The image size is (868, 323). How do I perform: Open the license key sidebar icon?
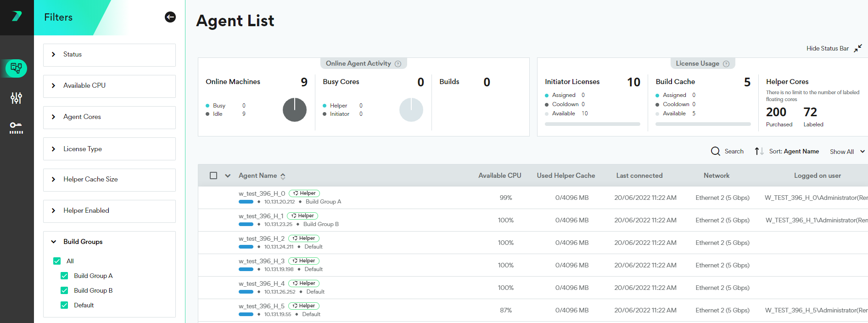(x=17, y=127)
